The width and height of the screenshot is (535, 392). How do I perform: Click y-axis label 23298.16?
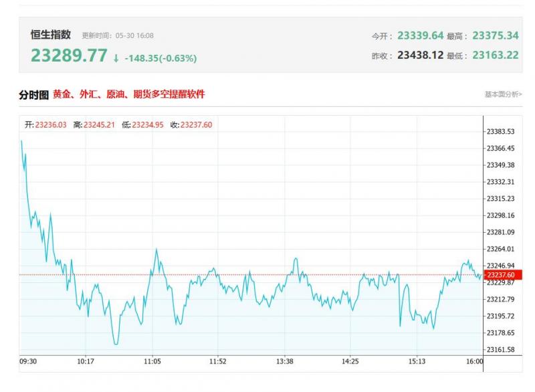500,215
